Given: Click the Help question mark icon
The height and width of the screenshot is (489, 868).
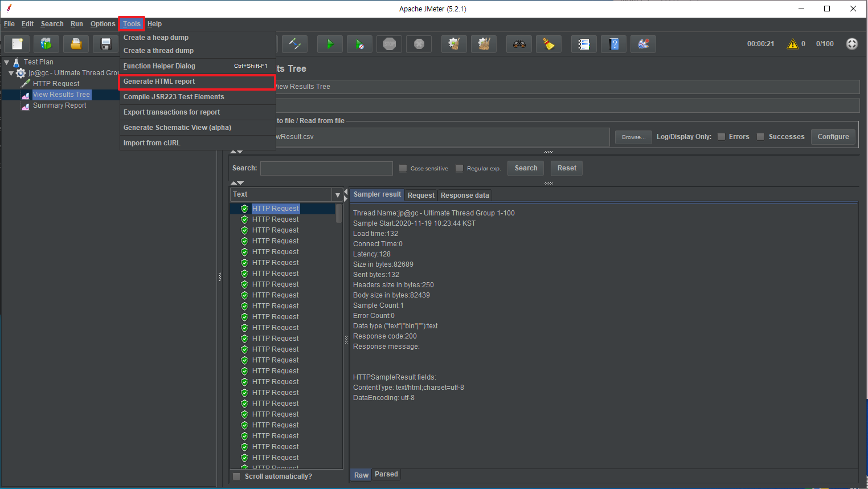Looking at the screenshot, I should pos(614,44).
